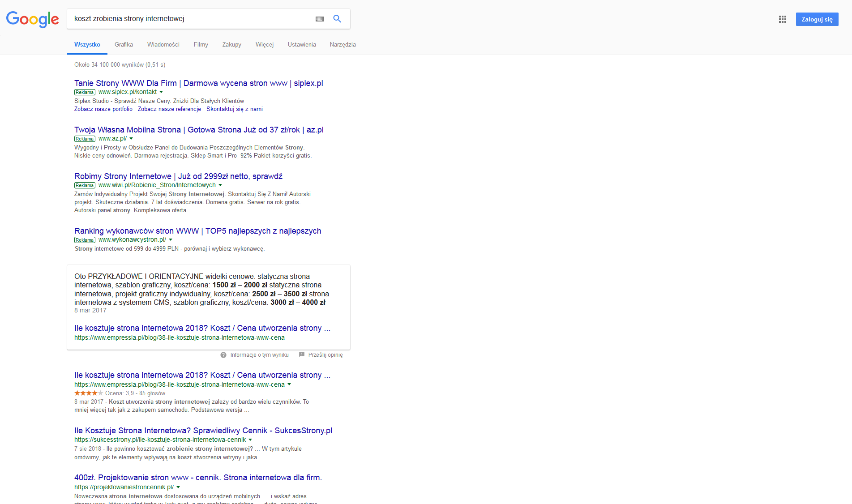Click the projektowaniestroncennik.pl URL text
This screenshot has width=852, height=504.
pyautogui.click(x=124, y=487)
